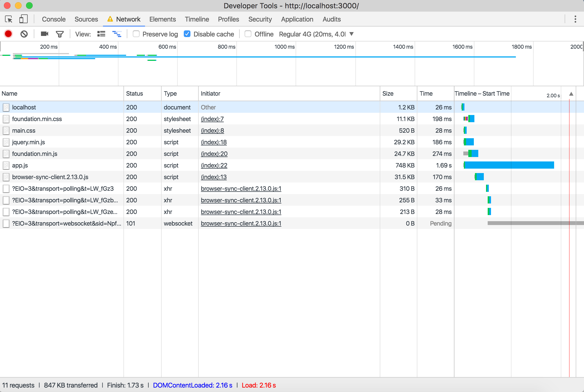Toggle the waterfall overview view icon
The width and height of the screenshot is (584, 392).
(117, 34)
